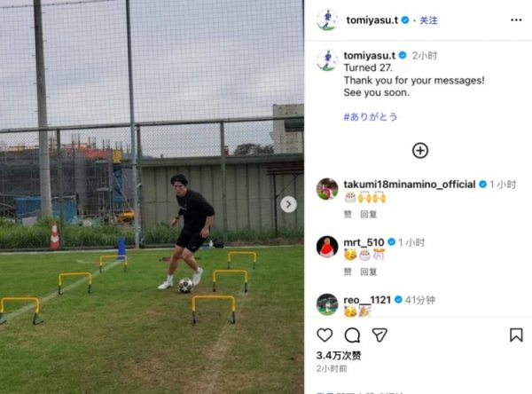Share post using paper plane icon

coord(379,335)
